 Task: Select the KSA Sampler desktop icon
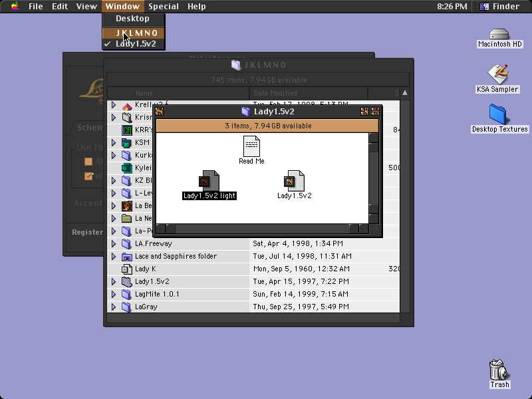click(x=497, y=74)
